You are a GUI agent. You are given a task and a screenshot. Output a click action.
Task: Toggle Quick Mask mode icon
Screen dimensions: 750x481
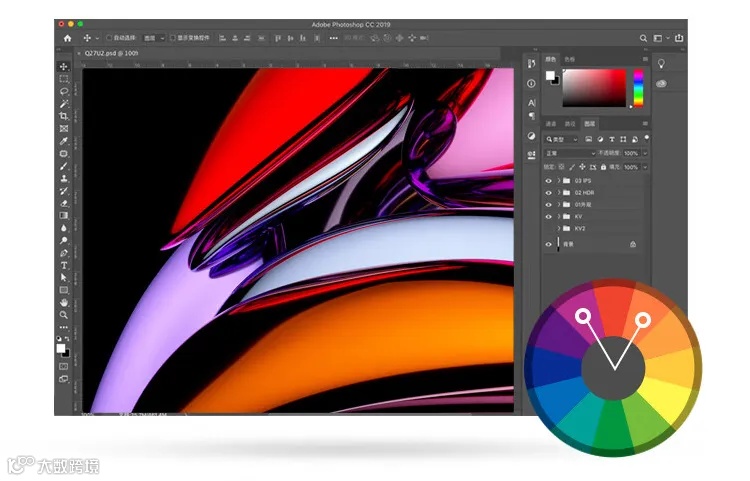point(64,366)
